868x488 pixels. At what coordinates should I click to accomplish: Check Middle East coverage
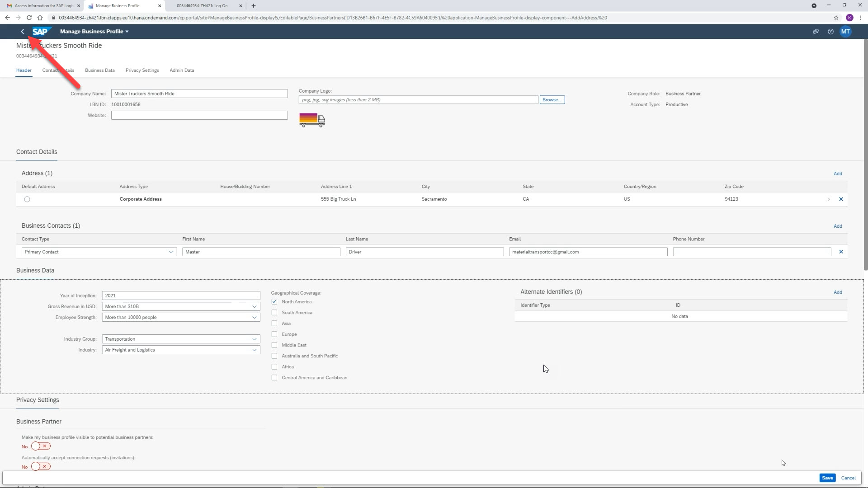point(274,345)
